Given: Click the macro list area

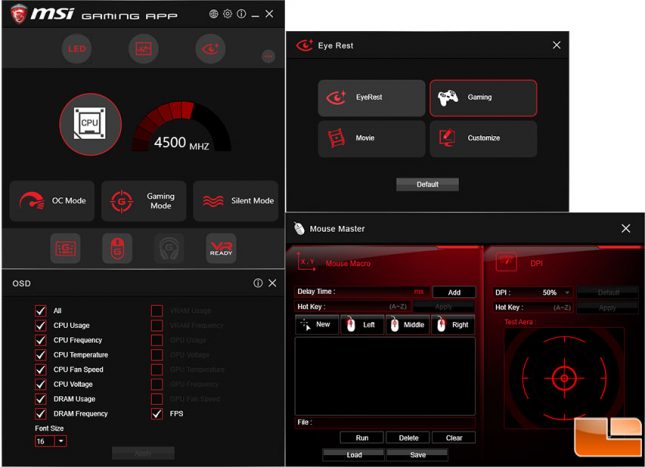Looking at the screenshot, I should pos(385,376).
